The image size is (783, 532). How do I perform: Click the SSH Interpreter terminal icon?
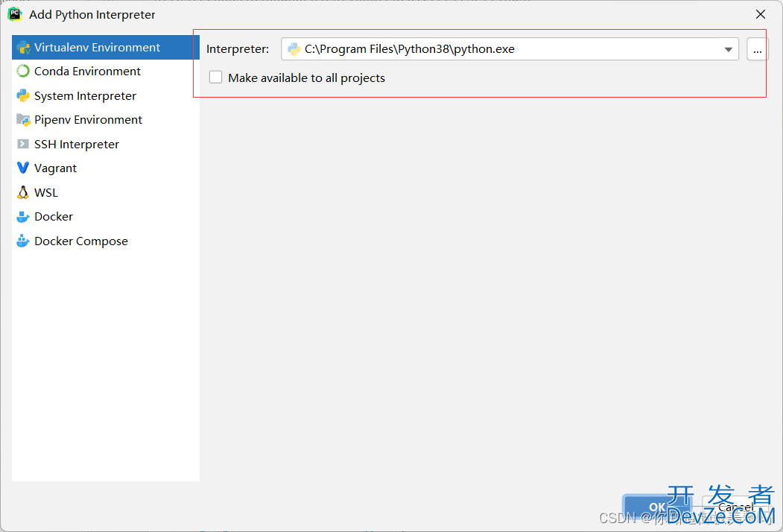pos(23,145)
